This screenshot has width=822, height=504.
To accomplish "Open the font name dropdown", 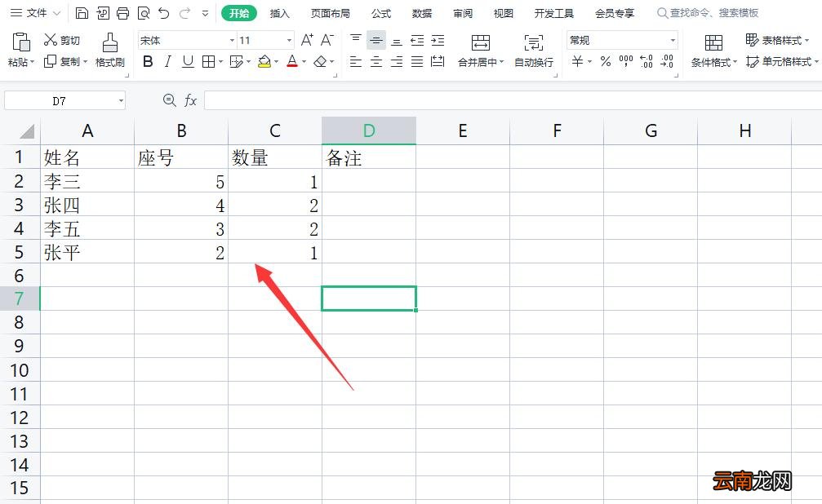I will pyautogui.click(x=233, y=40).
